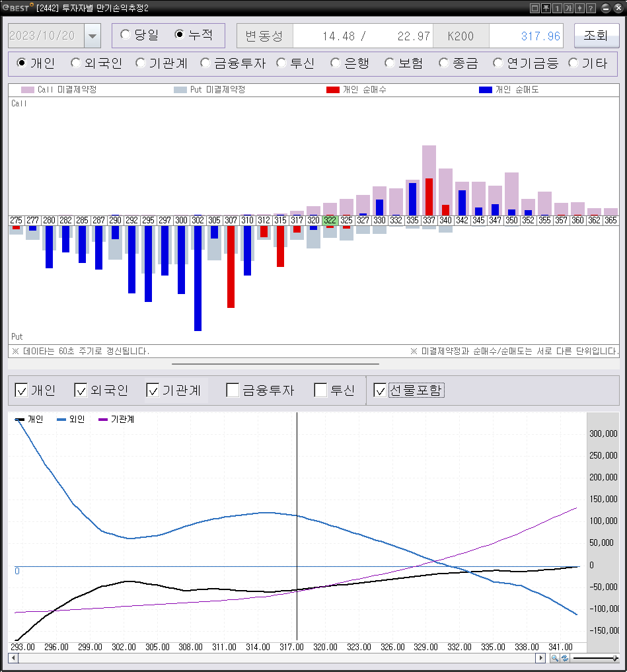Screen dimensions: 627x672
Task: Select the 개인 investor radio button
Action: click(21, 63)
